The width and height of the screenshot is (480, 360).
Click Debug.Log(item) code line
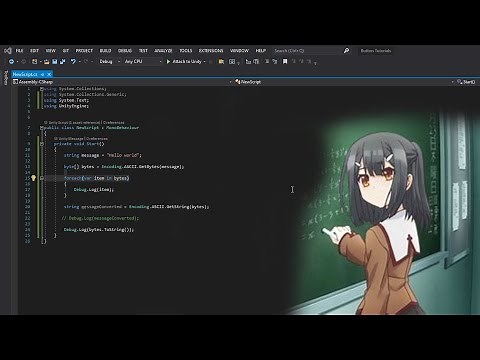tap(94, 189)
